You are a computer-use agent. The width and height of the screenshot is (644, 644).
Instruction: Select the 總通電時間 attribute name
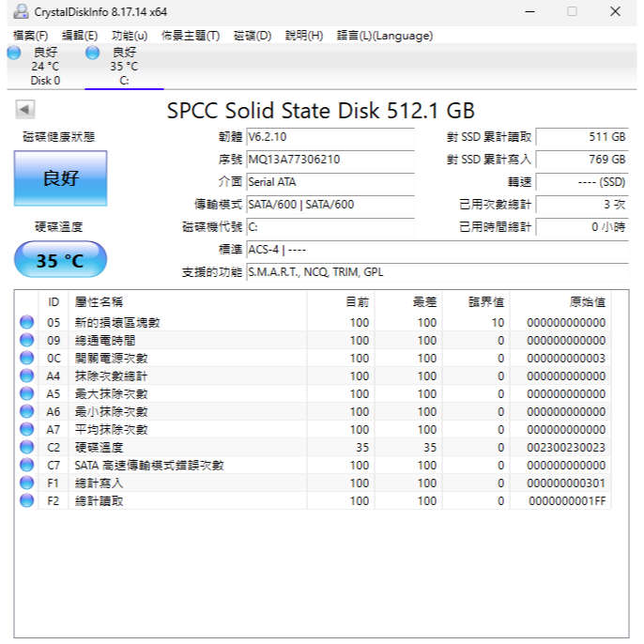[x=105, y=341]
